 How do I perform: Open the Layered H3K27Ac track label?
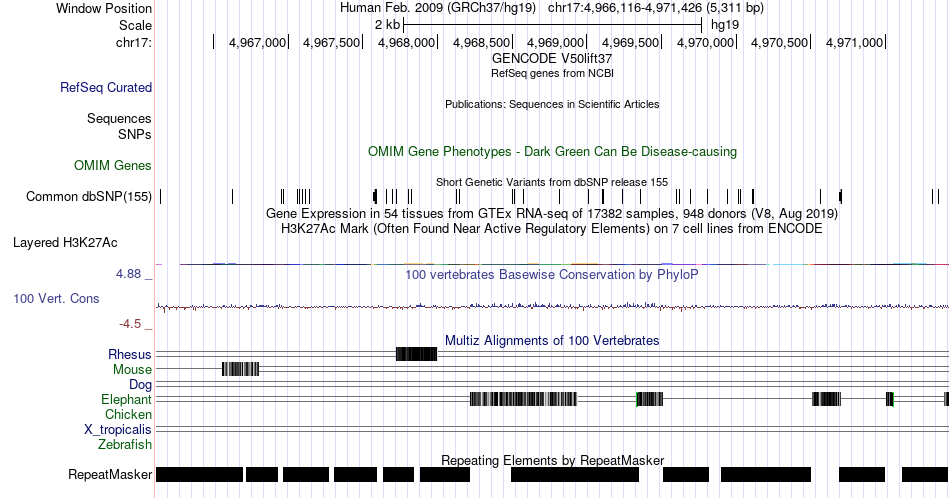pyautogui.click(x=65, y=242)
